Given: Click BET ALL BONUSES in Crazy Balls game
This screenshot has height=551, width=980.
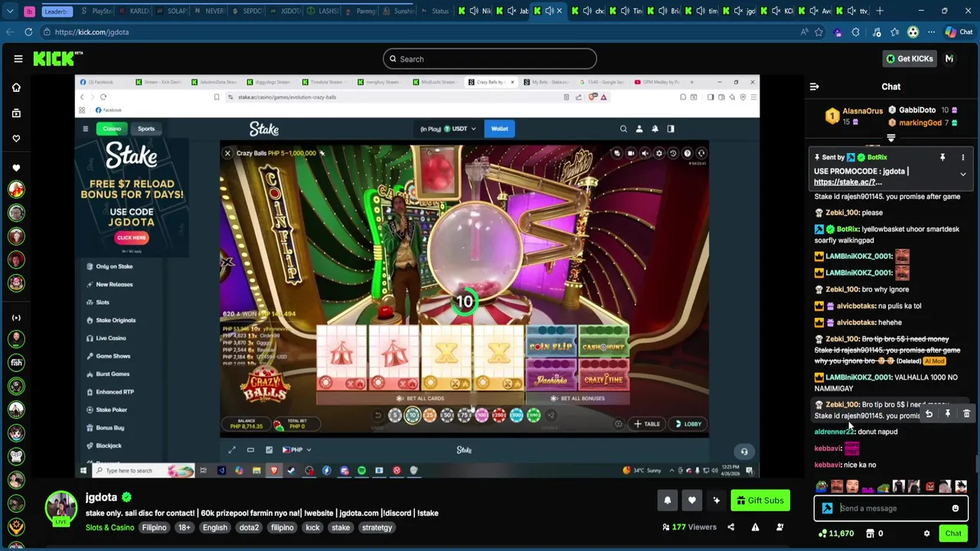Looking at the screenshot, I should [578, 399].
